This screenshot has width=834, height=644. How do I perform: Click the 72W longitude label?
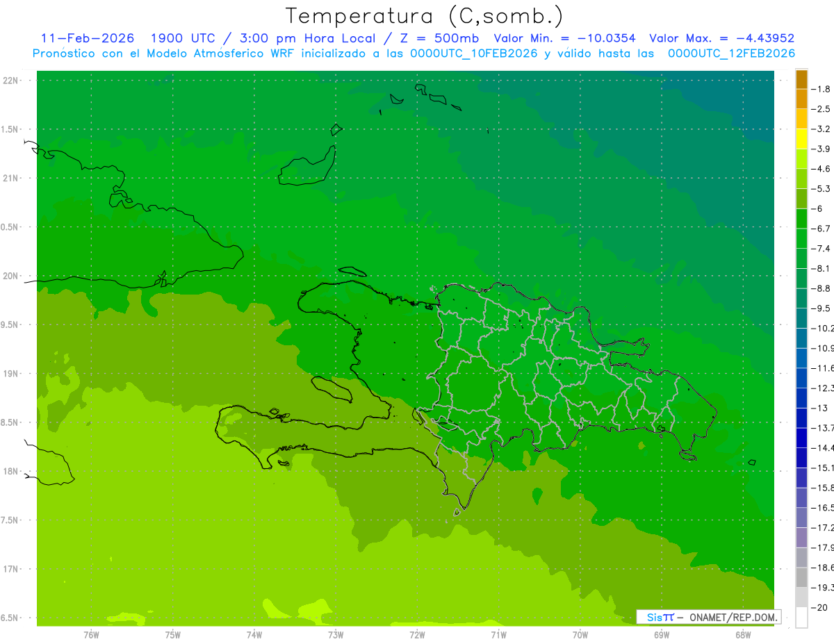pyautogui.click(x=417, y=635)
